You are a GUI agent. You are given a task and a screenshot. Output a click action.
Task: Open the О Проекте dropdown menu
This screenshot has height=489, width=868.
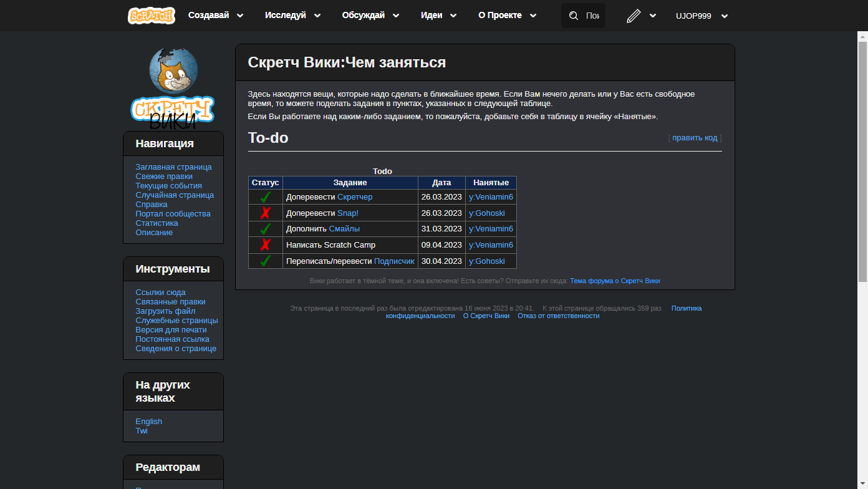pos(508,16)
